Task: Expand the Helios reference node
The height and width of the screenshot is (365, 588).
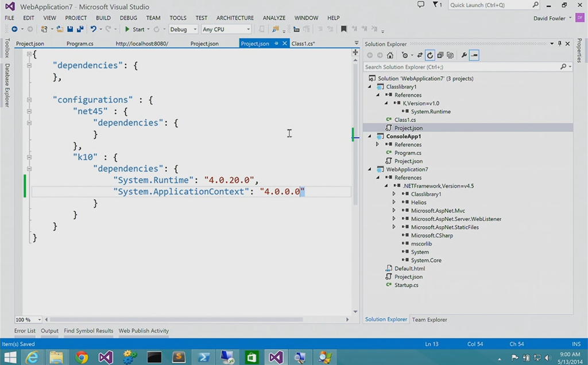Action: click(394, 203)
